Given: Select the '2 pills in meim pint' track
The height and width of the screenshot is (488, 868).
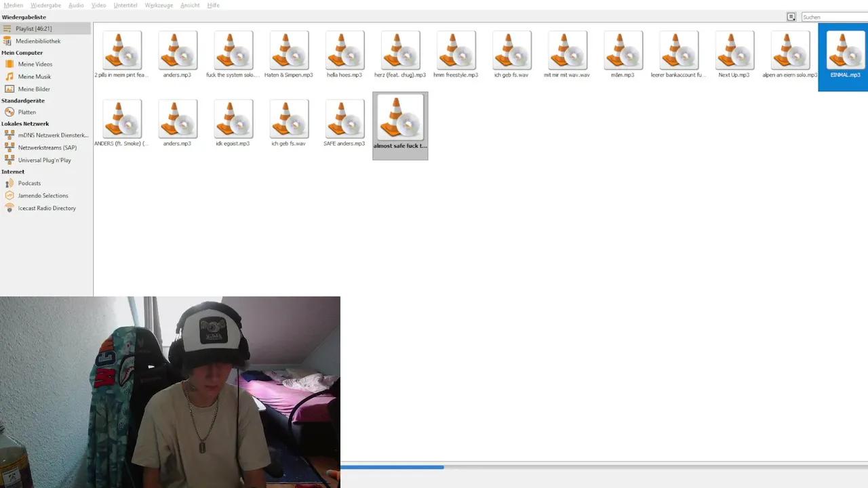Looking at the screenshot, I should click(x=122, y=54).
